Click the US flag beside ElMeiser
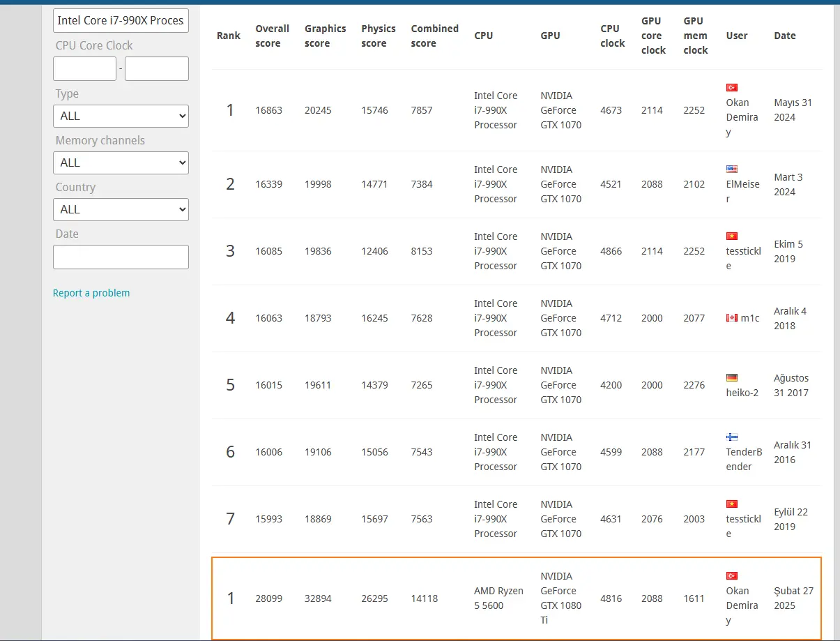 731,169
